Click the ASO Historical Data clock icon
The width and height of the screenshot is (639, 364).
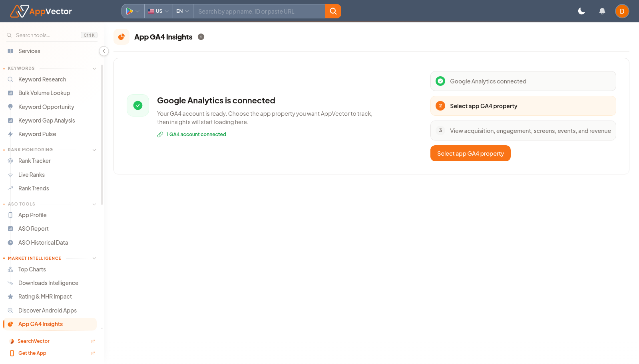(x=10, y=243)
